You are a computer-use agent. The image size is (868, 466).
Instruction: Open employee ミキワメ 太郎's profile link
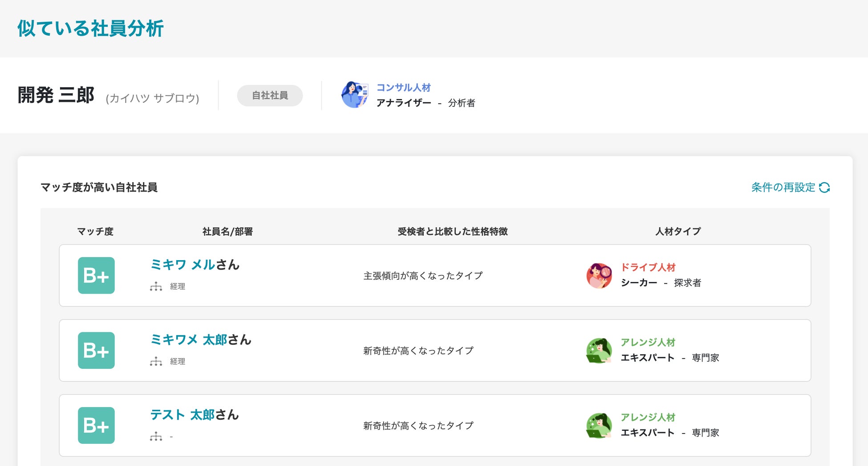click(x=189, y=339)
